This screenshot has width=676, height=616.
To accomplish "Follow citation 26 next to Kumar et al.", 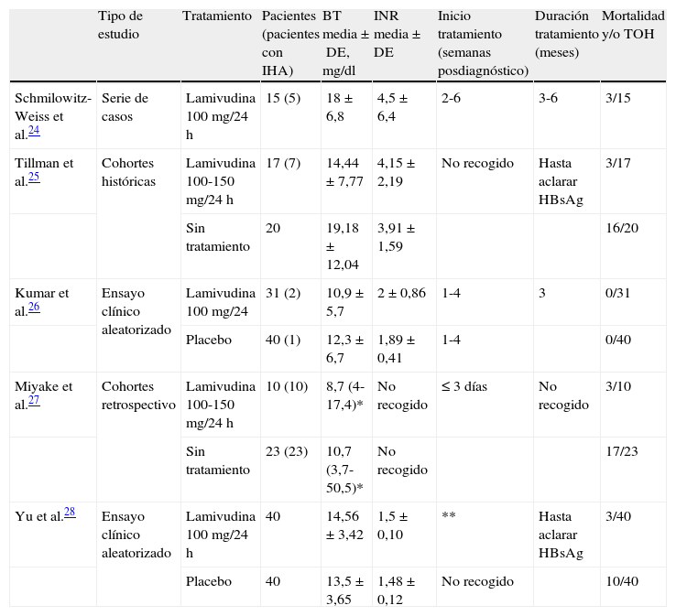I will [33, 308].
